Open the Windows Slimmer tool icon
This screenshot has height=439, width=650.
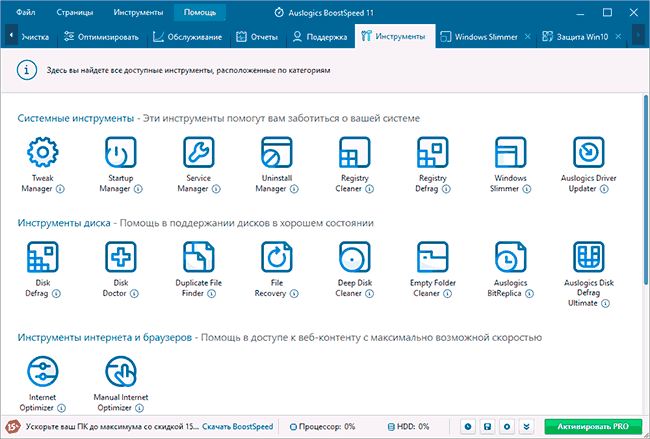(510, 152)
